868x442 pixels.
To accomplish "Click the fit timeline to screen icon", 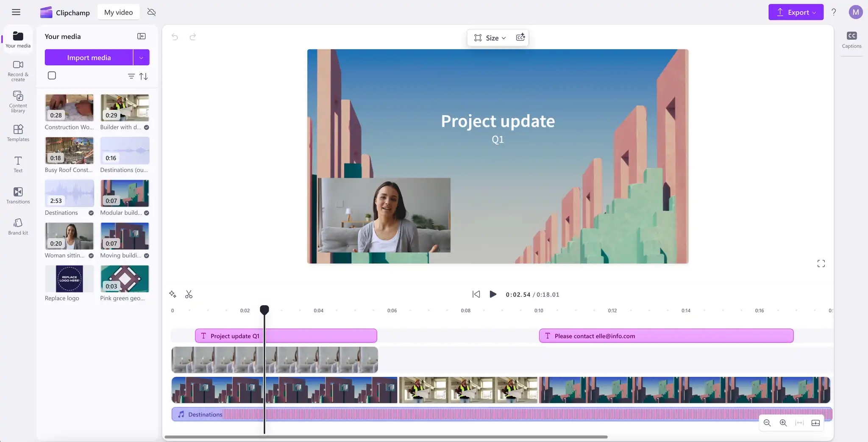I will (799, 423).
